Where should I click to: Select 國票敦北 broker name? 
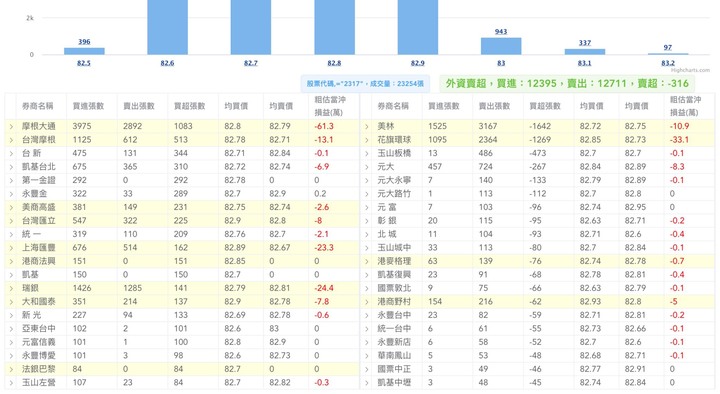(x=394, y=288)
